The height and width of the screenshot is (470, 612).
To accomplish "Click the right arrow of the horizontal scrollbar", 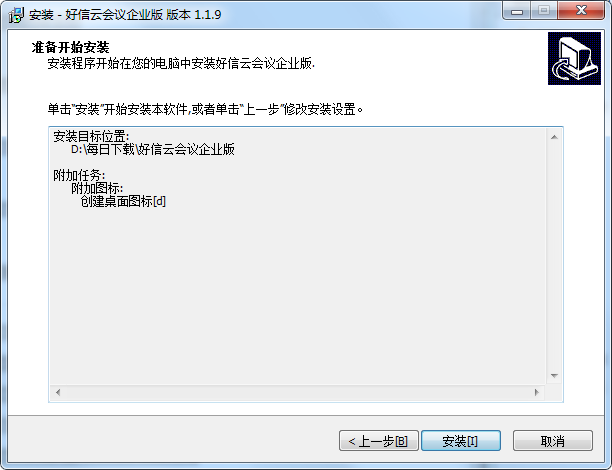I will click(537, 392).
